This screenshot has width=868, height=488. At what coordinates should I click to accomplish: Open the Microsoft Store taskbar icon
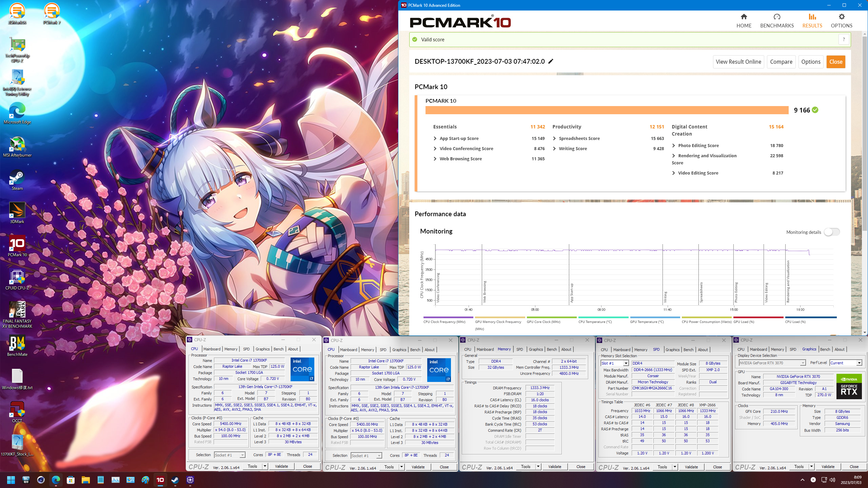[x=71, y=480]
